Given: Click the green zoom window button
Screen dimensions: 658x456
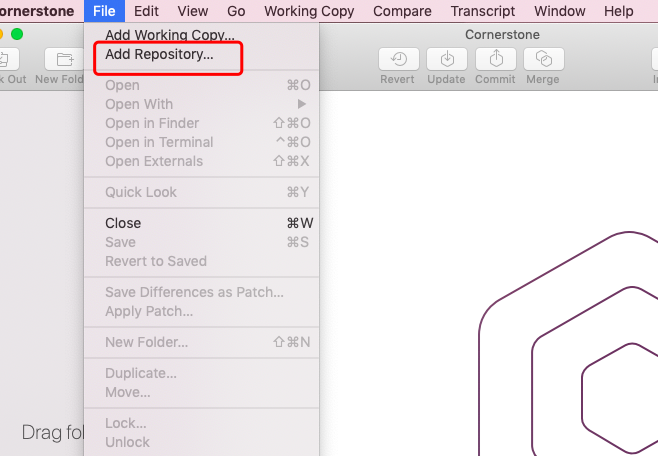Looking at the screenshot, I should (17, 34).
